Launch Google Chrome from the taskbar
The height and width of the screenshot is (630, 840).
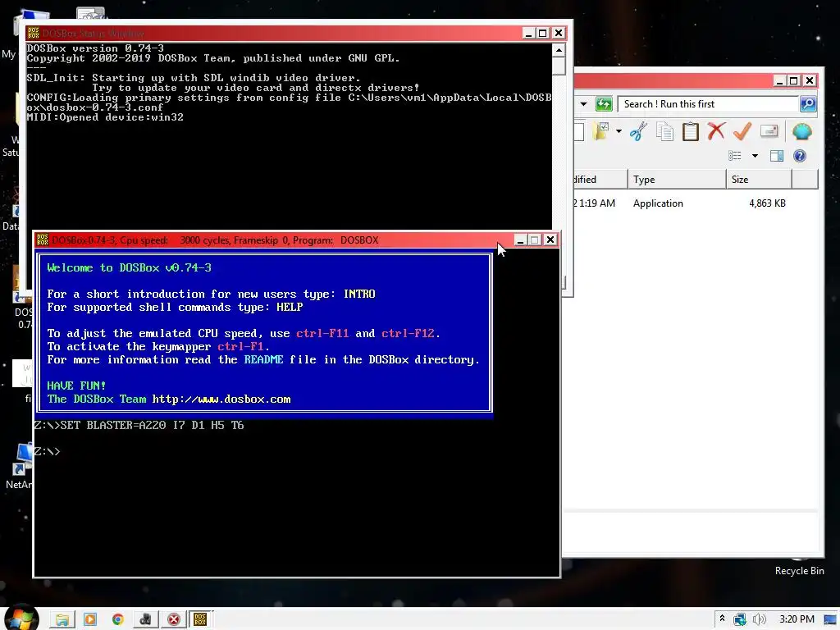[x=118, y=620]
